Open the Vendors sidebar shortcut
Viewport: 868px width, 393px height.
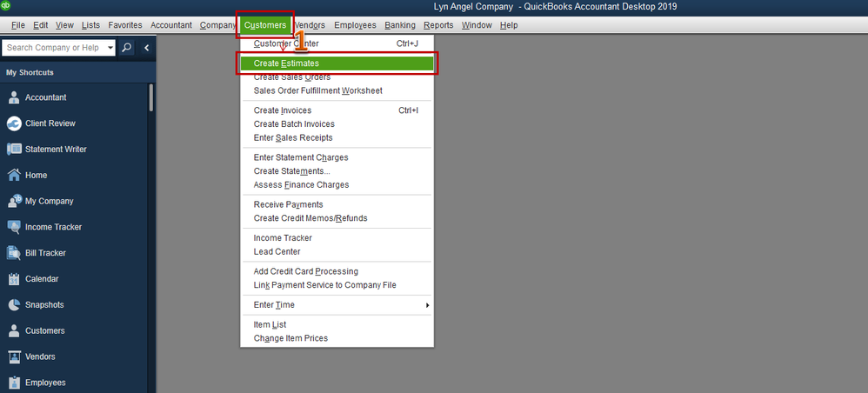point(40,357)
